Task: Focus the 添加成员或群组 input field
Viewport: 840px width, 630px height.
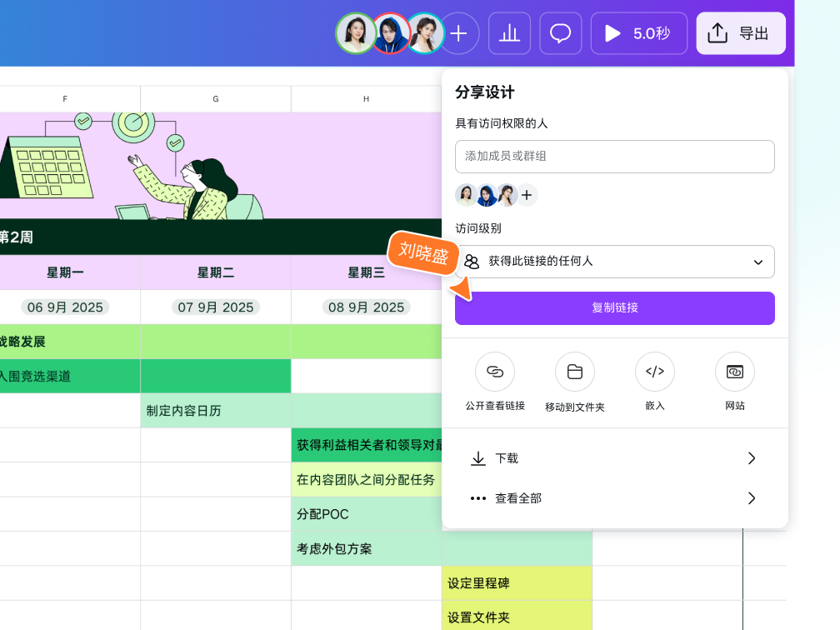Action: [x=614, y=157]
